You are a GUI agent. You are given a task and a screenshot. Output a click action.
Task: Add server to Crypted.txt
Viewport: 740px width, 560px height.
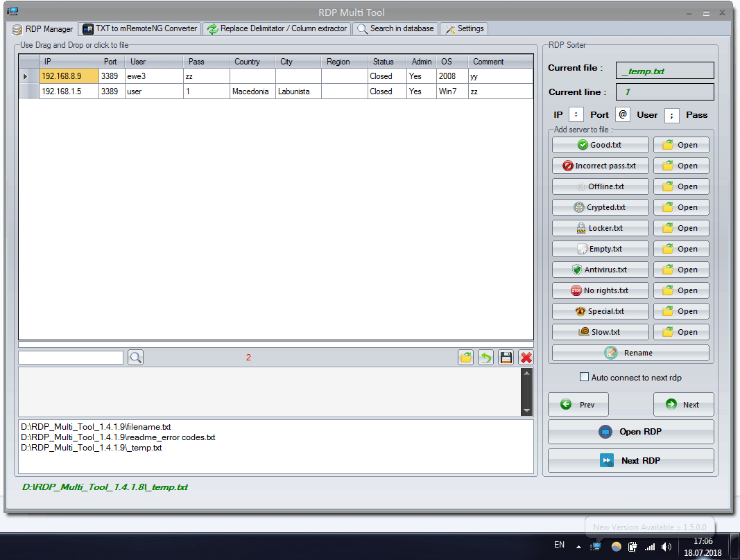click(601, 207)
